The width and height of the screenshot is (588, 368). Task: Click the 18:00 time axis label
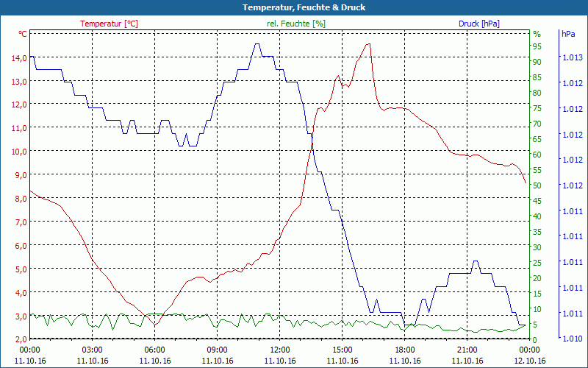coord(404,350)
